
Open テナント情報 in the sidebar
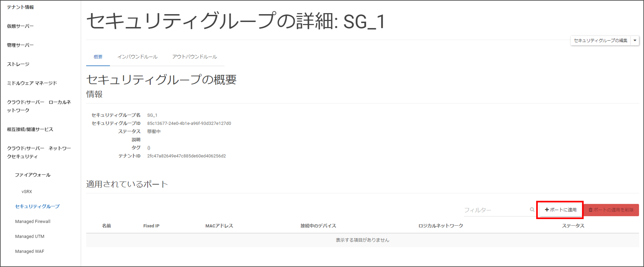point(20,7)
